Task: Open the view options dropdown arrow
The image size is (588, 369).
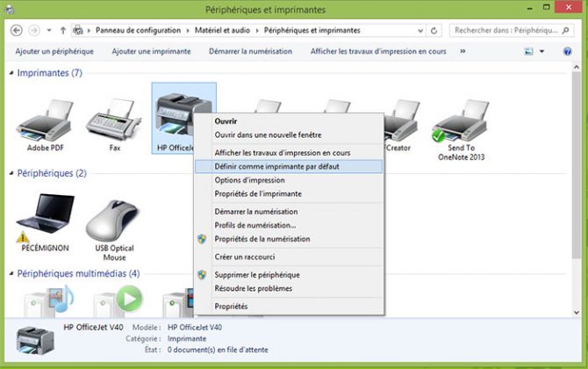Action: 541,52
